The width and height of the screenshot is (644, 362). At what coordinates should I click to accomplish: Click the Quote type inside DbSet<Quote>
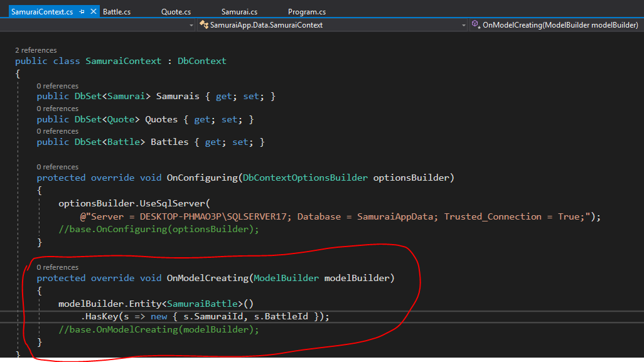pos(121,119)
